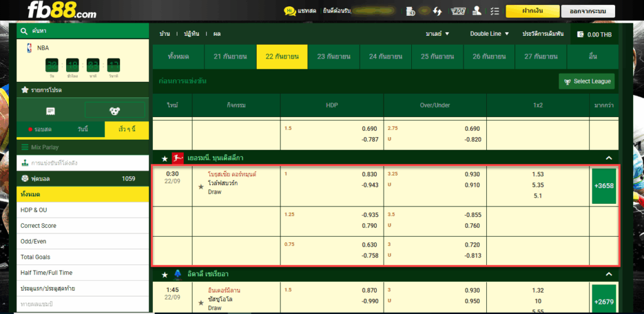
Task: Select HDP & OU bet type
Action: pos(82,210)
